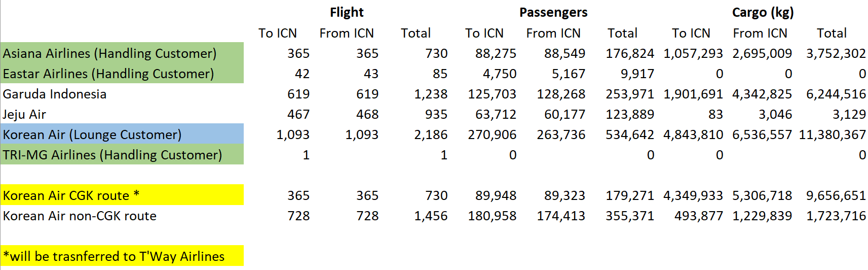Select the yellow Korean Air CGK route cell
Image resolution: width=868 pixels, height=270 pixels.
[71, 195]
